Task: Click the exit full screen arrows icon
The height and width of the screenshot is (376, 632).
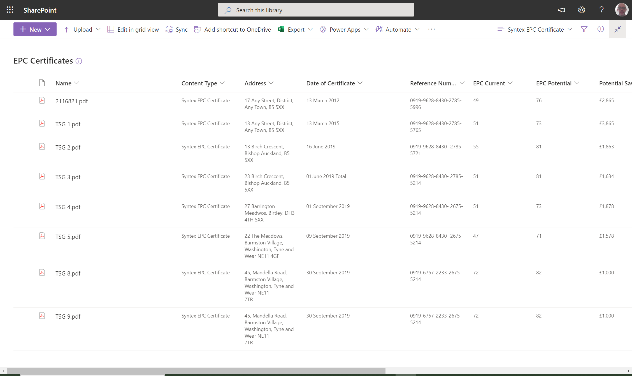Action: [x=617, y=29]
